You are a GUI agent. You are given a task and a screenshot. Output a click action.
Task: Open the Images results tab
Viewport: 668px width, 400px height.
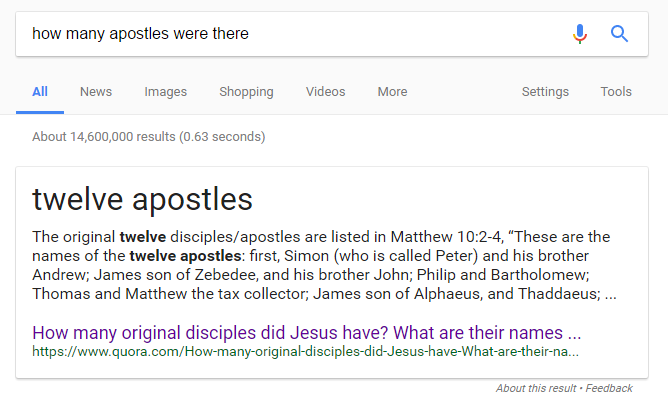[165, 92]
